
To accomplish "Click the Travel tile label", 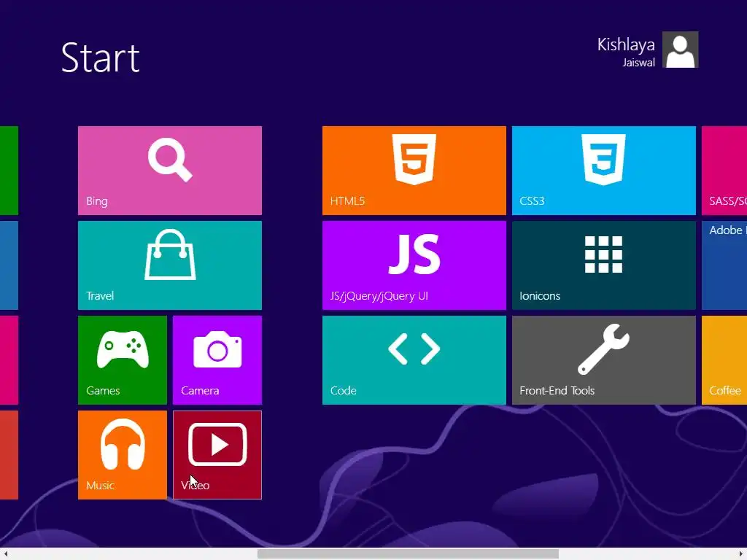I will pyautogui.click(x=99, y=296).
